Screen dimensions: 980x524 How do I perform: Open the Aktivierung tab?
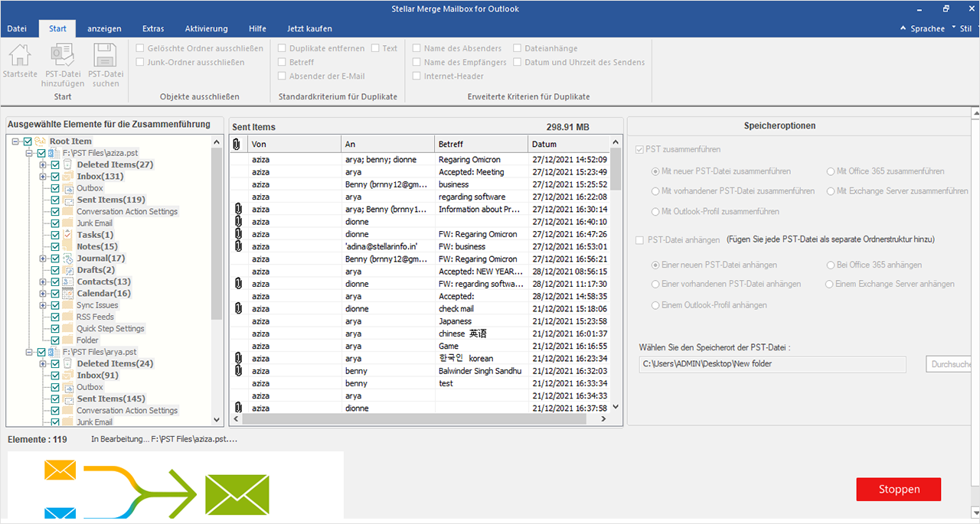[207, 28]
